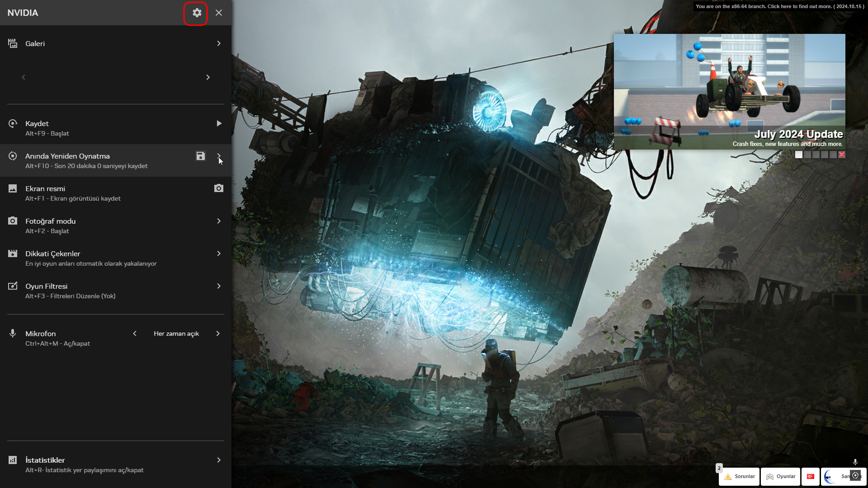Click instant replay status indicator icon
Image resolution: width=868 pixels, height=488 pixels.
pos(855,475)
